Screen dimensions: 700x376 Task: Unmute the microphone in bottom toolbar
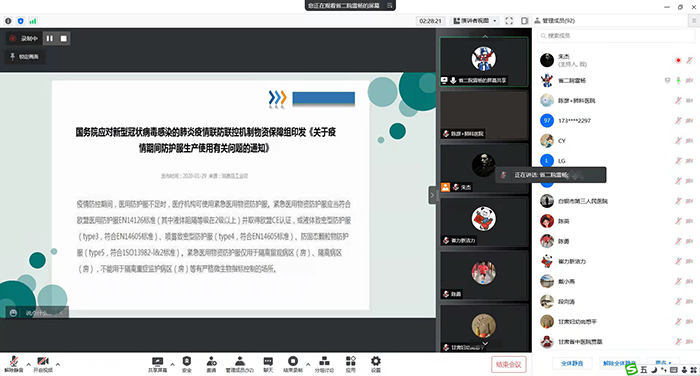click(x=13, y=363)
